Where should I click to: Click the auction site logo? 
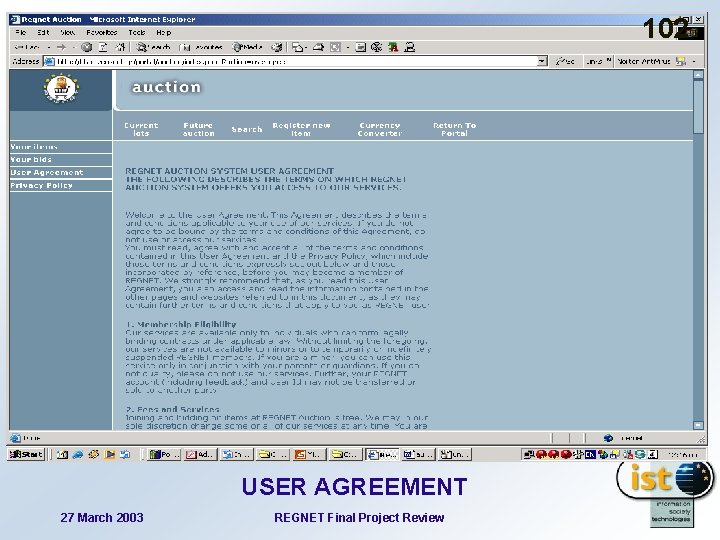coord(61,89)
